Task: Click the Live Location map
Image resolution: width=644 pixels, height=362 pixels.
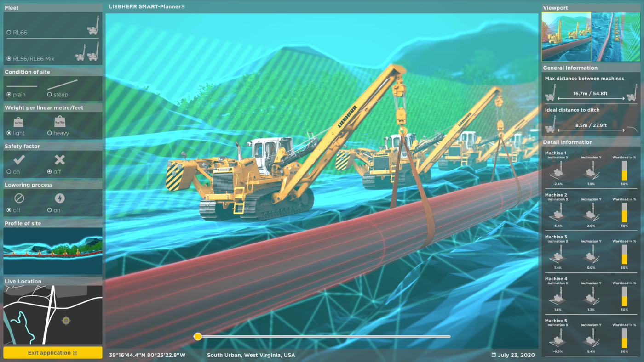Action: click(x=53, y=315)
